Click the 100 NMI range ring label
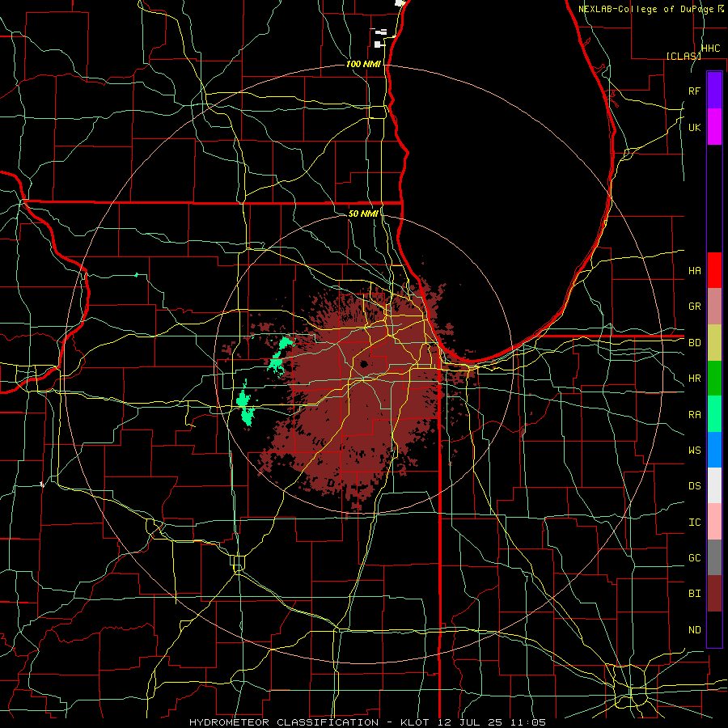Image resolution: width=728 pixels, height=728 pixels. point(363,64)
